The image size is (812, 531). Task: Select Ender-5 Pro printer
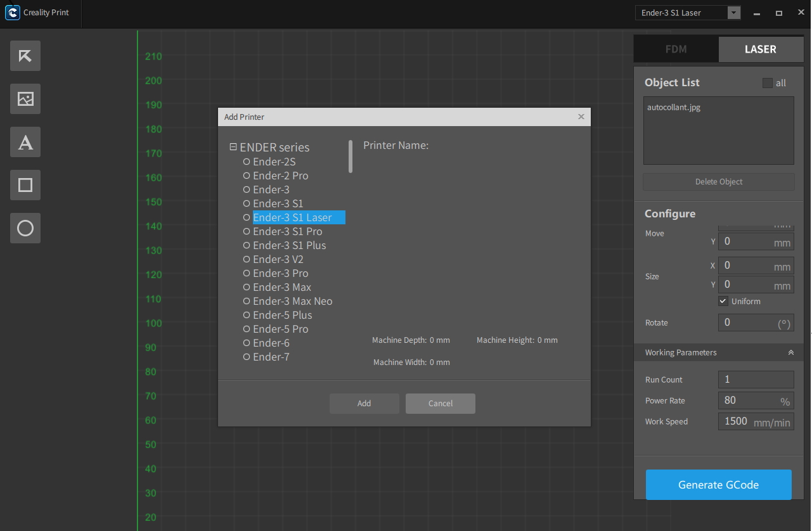pos(276,329)
